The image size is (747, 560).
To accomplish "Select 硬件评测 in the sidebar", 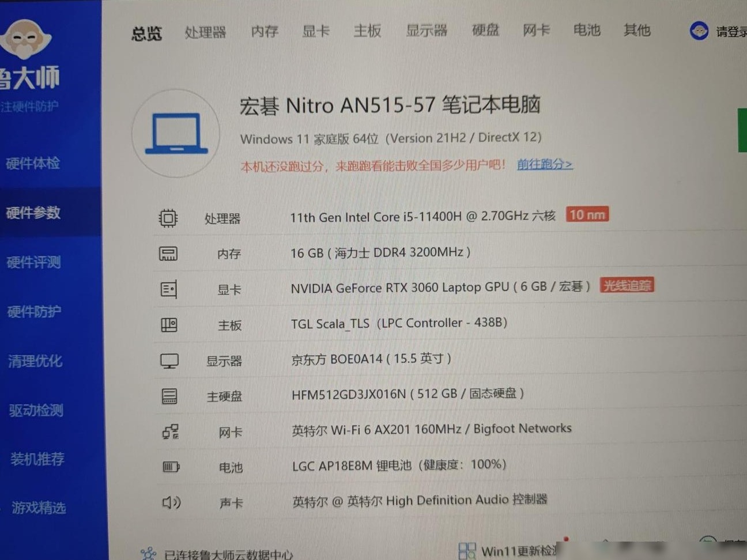I will click(x=34, y=262).
